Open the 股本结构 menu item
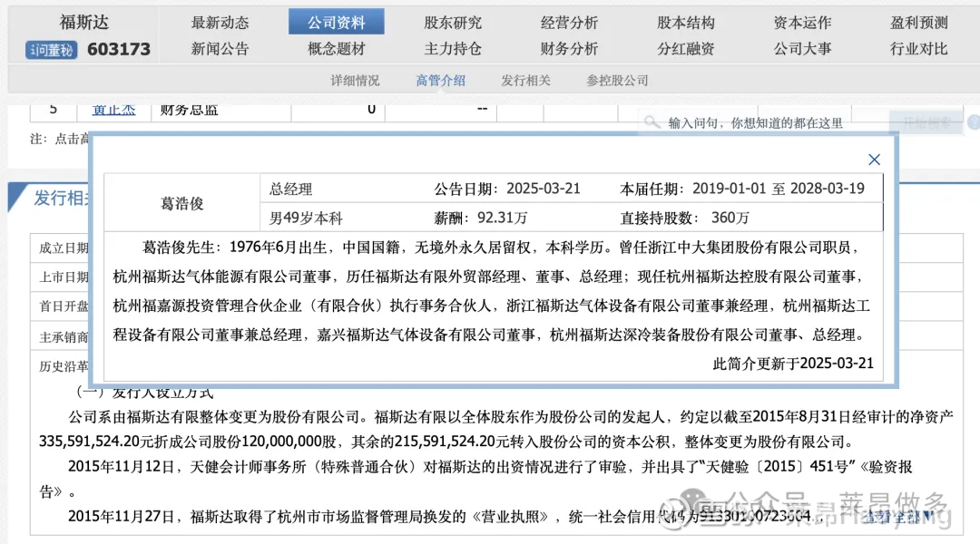This screenshot has height=544, width=980. [x=686, y=23]
